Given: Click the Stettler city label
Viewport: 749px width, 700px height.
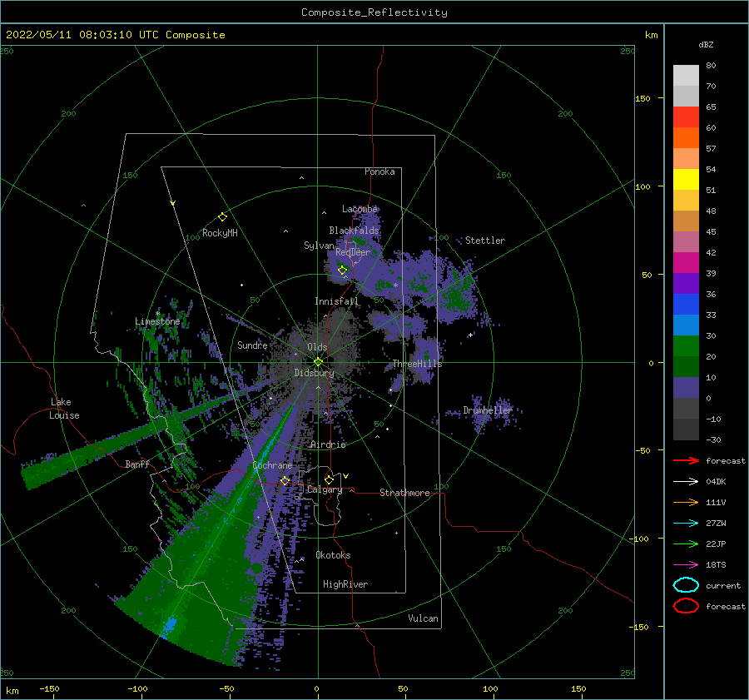Looking at the screenshot, I should 485,241.
